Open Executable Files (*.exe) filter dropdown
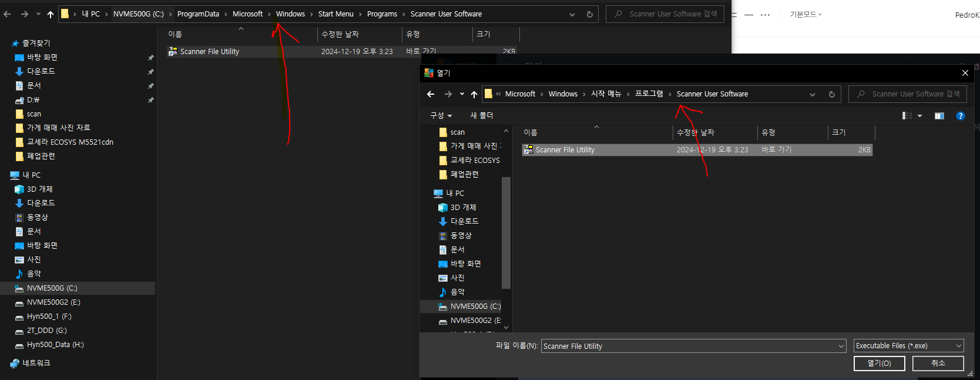The width and height of the screenshot is (980, 380). point(908,346)
